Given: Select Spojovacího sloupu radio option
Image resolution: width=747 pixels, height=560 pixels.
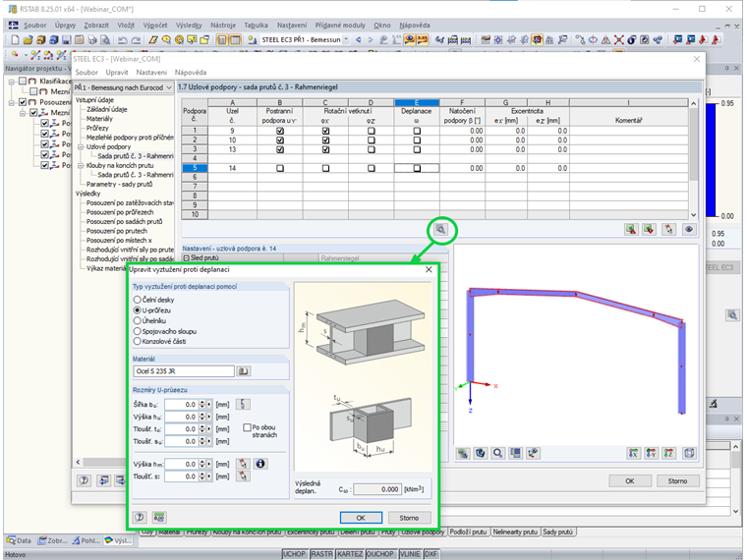Looking at the screenshot, I should [138, 331].
